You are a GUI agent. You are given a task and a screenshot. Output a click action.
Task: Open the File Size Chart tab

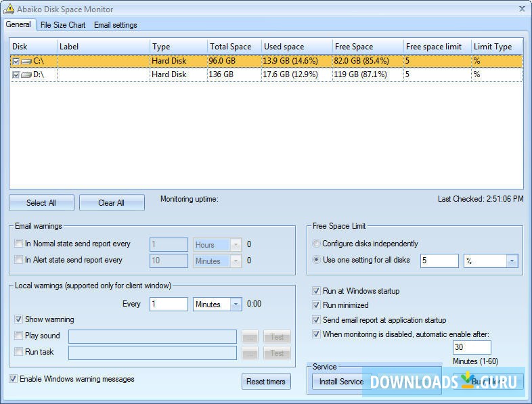click(63, 25)
